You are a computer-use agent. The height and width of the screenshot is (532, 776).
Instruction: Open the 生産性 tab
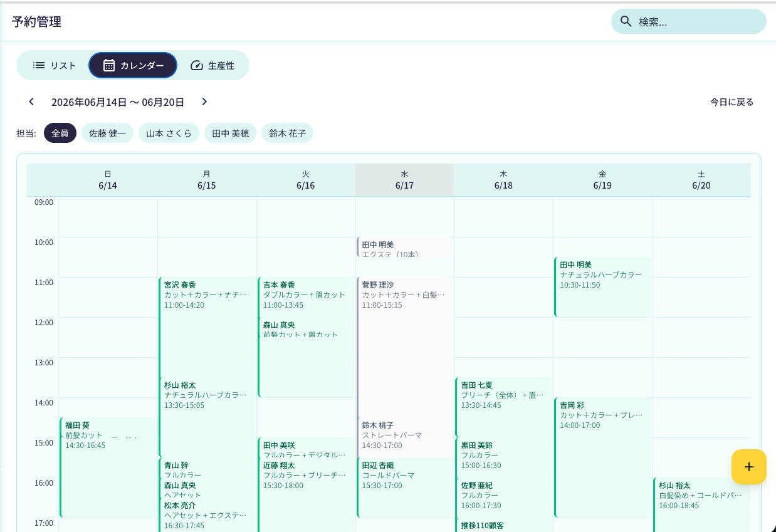(212, 65)
